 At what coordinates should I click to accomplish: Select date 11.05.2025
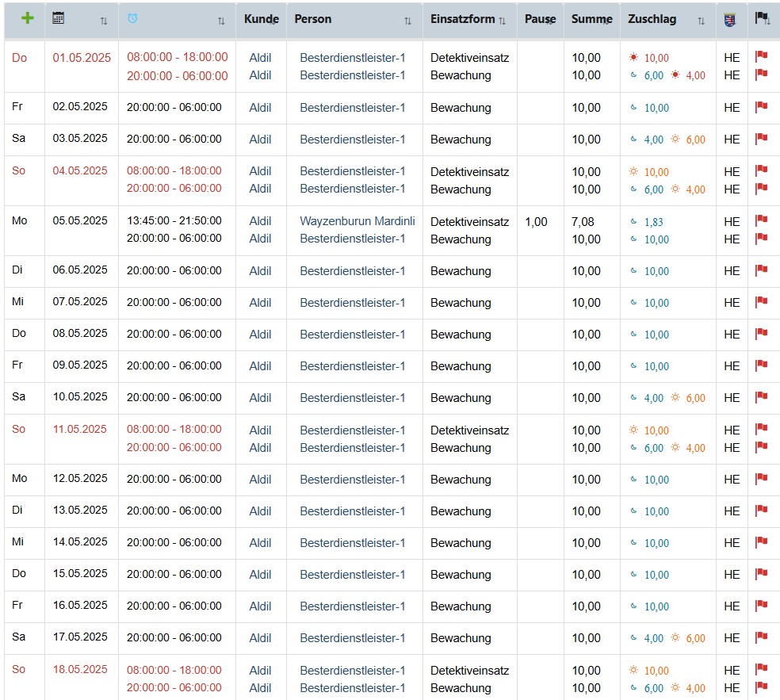[x=79, y=429]
